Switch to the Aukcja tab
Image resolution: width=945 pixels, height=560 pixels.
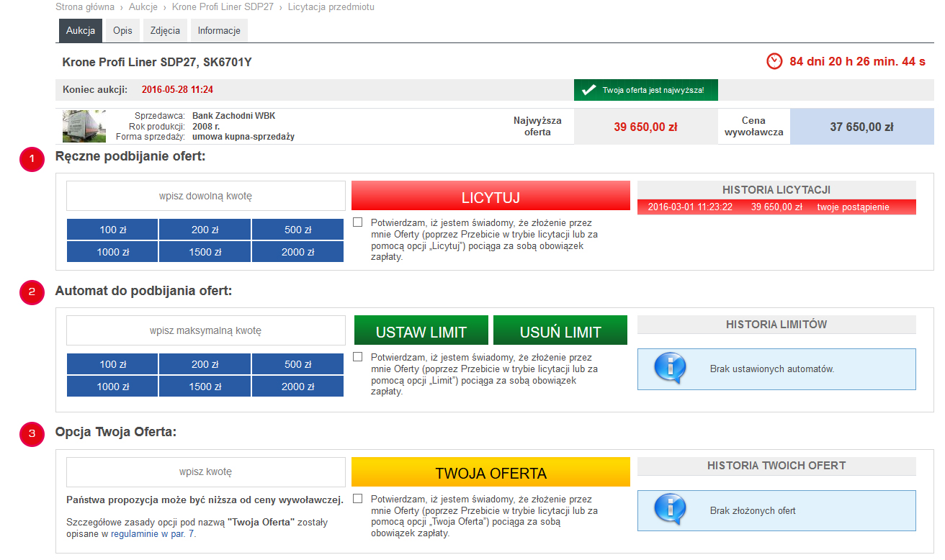81,31
